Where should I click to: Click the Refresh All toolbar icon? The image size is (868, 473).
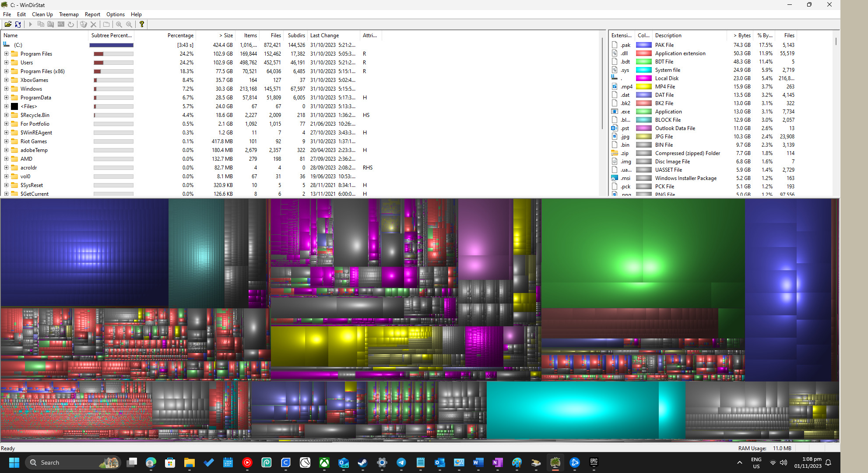[x=18, y=25]
